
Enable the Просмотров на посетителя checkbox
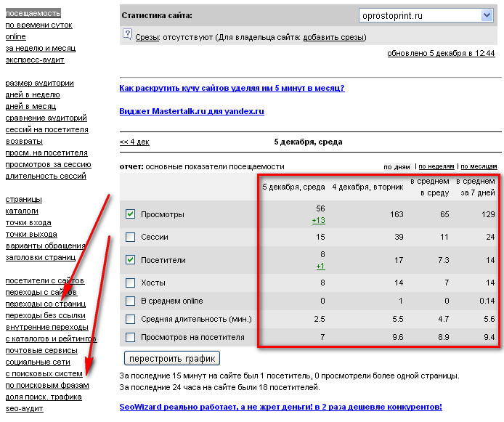click(x=130, y=338)
